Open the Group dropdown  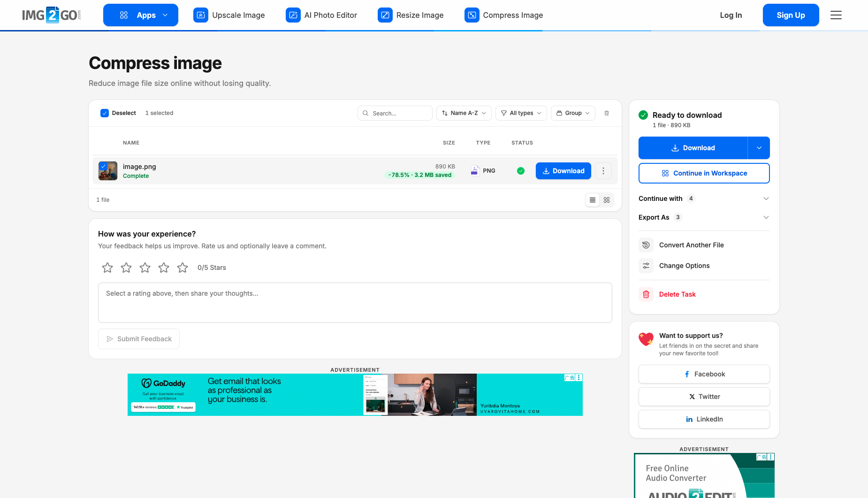(573, 113)
